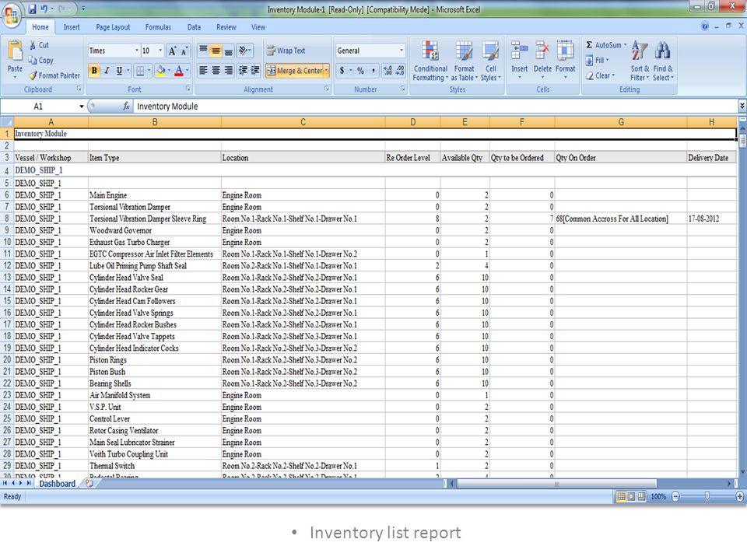This screenshot has height=560, width=747.
Task: Open the Review ribbon tab
Action: [226, 27]
